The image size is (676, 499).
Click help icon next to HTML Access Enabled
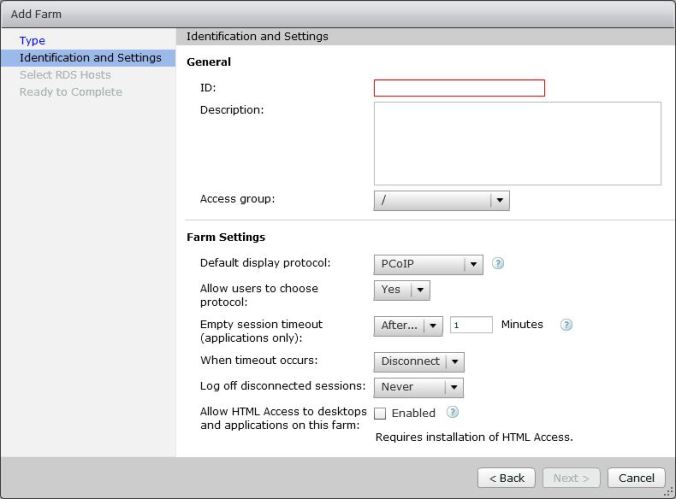(x=452, y=412)
